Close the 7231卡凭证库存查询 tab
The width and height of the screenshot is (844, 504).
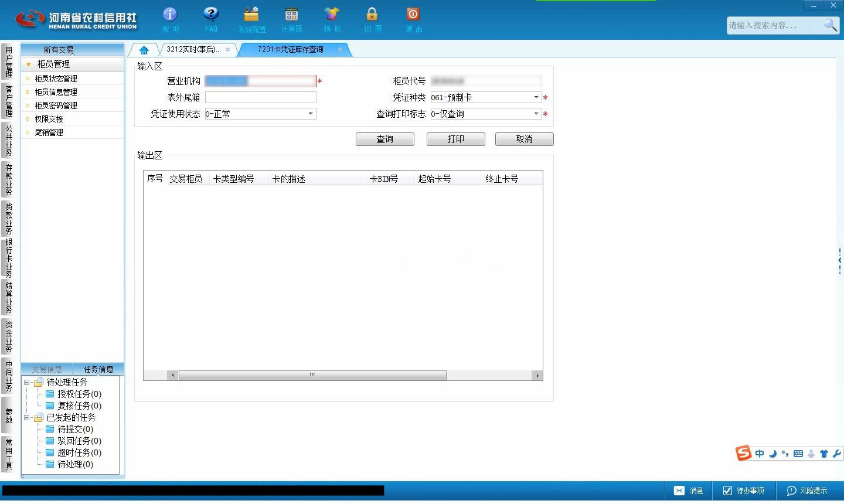click(x=340, y=50)
